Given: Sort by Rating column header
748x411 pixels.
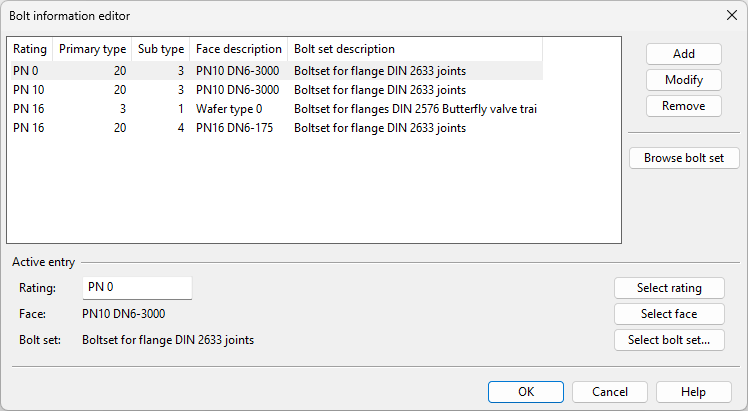Looking at the screenshot, I should [x=30, y=49].
